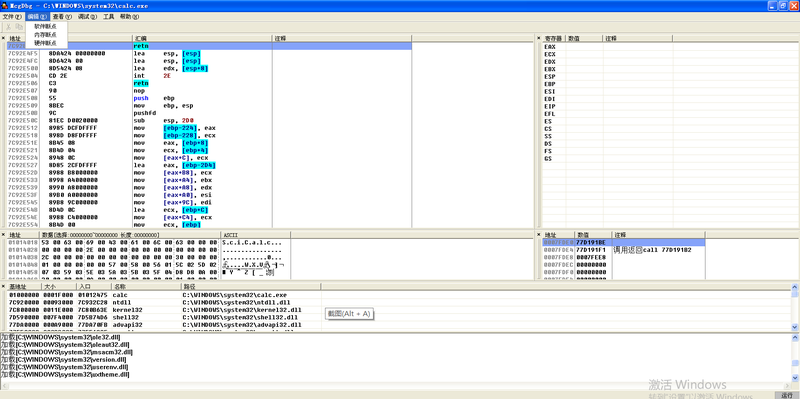
Task: Choose 软件断点 from the edit menu
Action: pos(45,26)
